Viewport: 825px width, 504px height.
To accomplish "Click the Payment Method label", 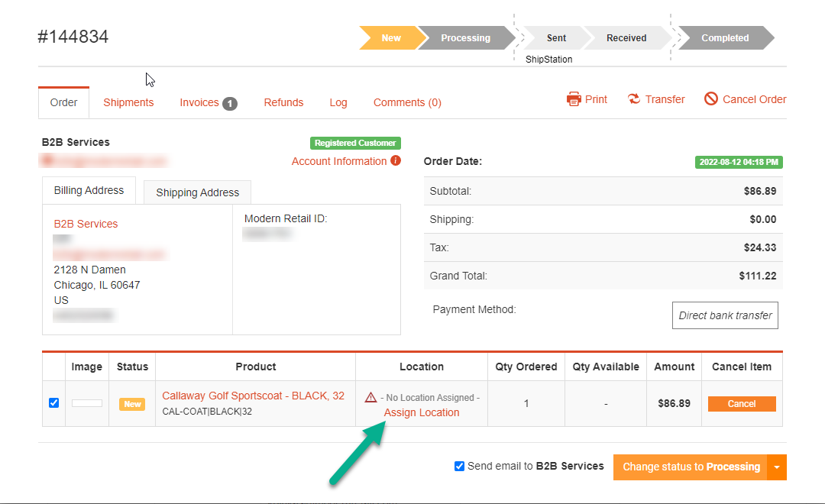I will [474, 309].
